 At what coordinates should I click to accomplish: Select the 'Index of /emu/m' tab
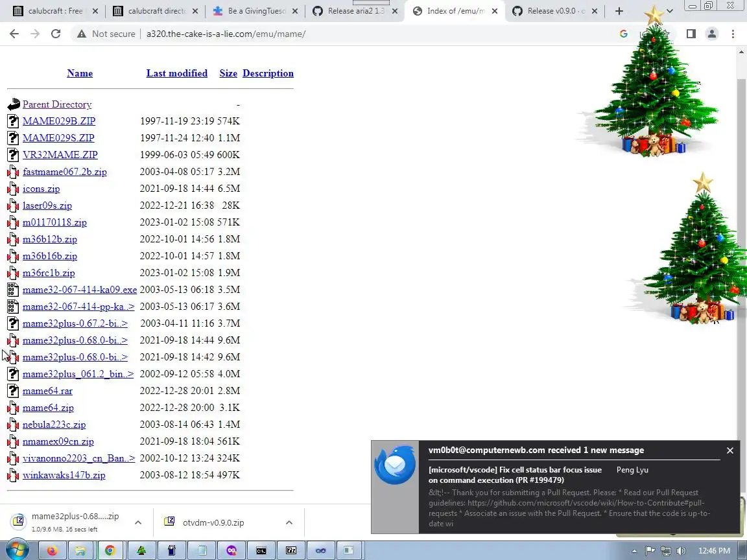455,11
